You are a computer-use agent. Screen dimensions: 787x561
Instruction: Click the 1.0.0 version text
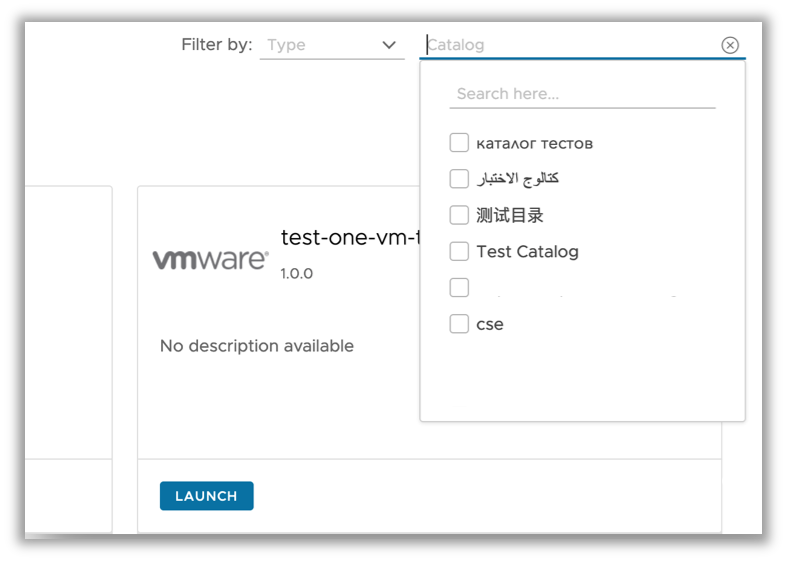point(296,273)
